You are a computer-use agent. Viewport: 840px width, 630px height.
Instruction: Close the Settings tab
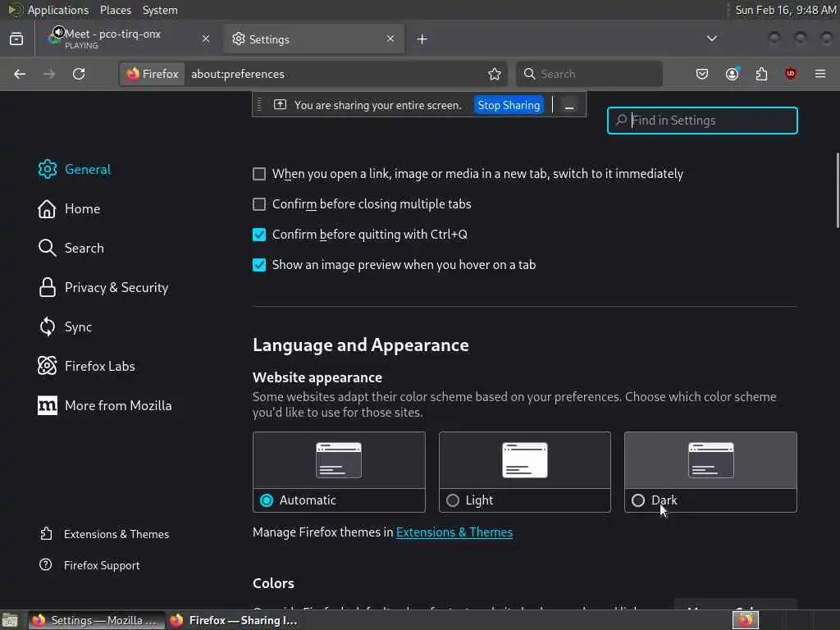tap(390, 39)
